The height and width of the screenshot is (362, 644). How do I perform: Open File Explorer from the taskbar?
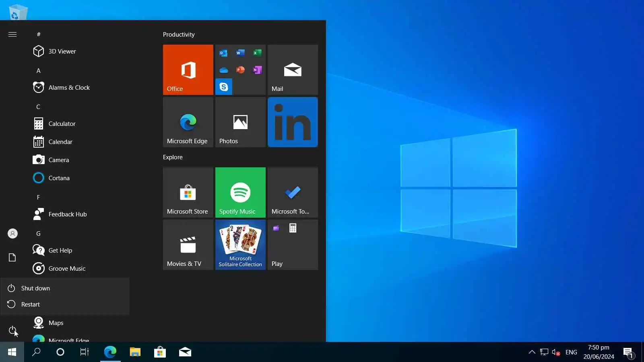pyautogui.click(x=135, y=352)
